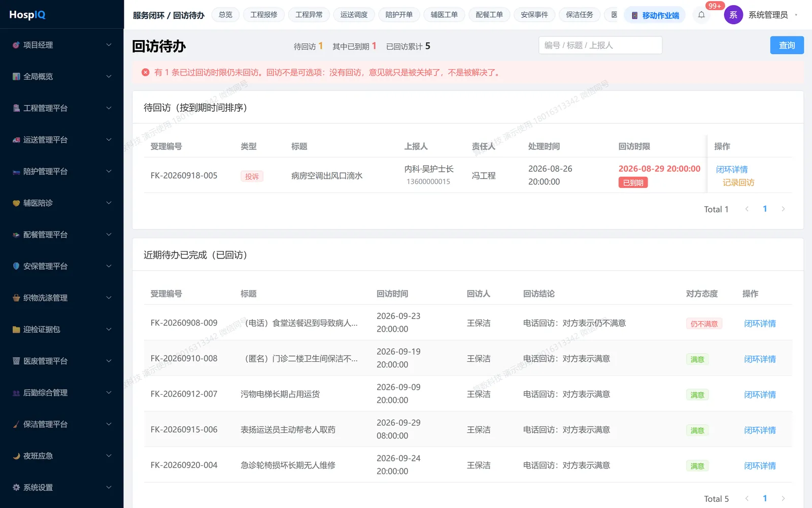Click the 99+ notification badge
The image size is (812, 508).
pos(715,6)
